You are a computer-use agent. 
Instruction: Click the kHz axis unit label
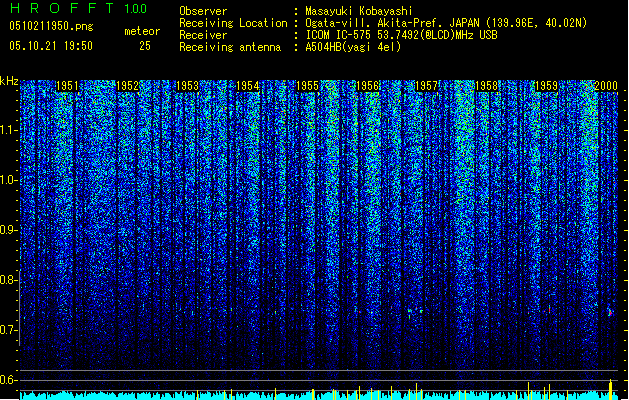(x=9, y=81)
